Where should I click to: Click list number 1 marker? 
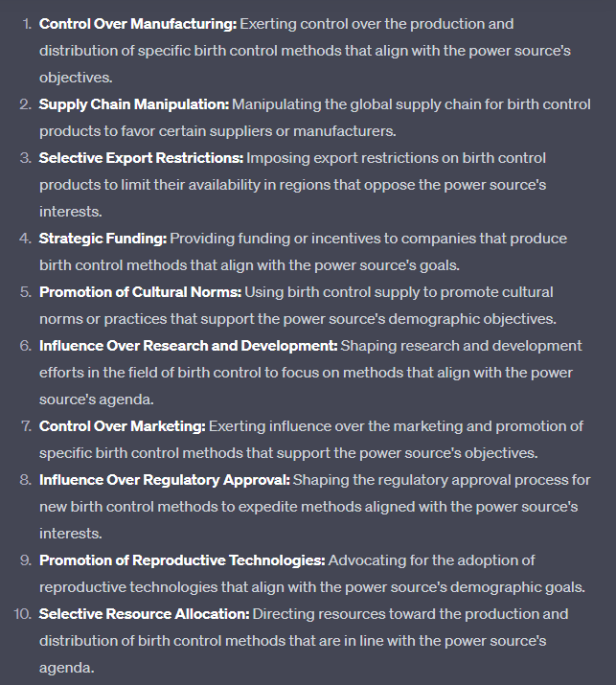coord(26,23)
